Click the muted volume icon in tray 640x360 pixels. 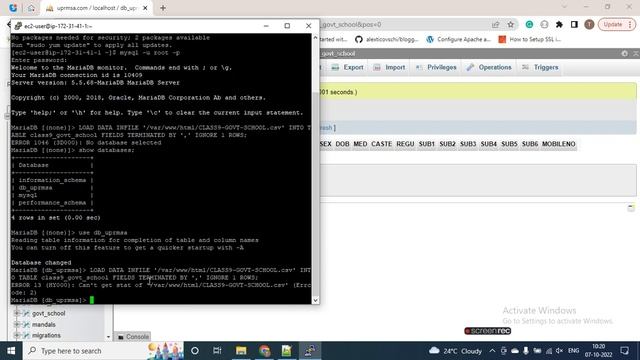[x=559, y=351]
